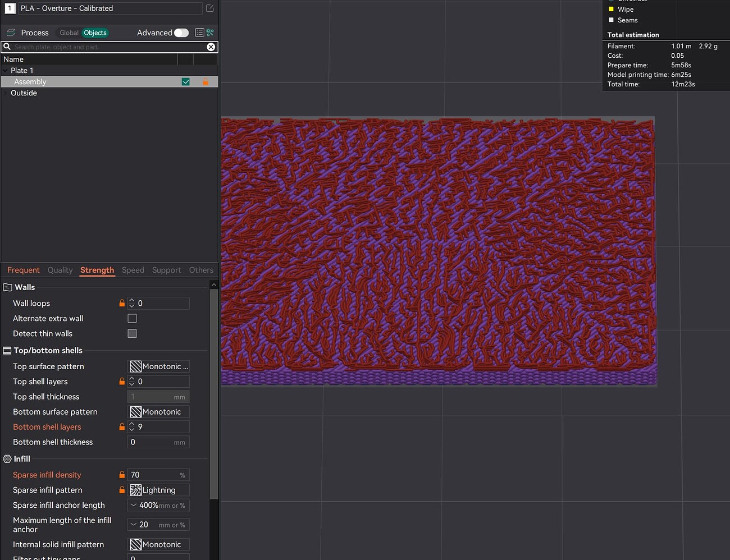Click the scroll-up arrow of settings panel

click(213, 285)
